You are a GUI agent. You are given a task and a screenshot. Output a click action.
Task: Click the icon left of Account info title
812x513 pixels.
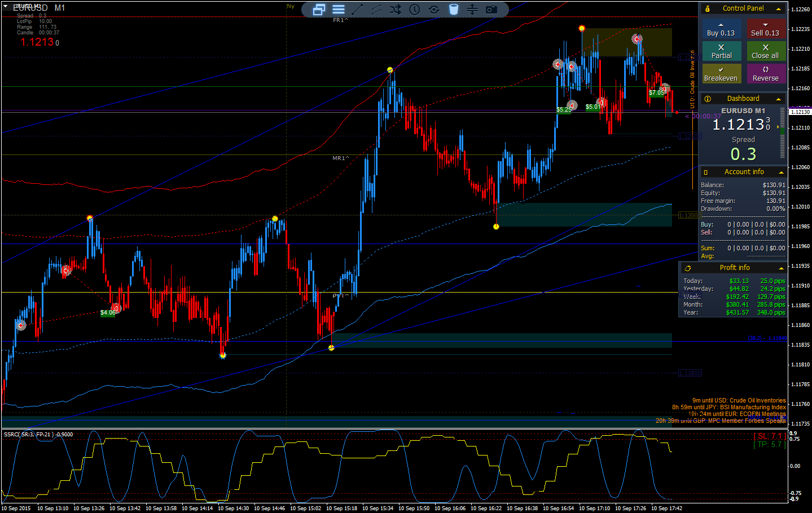706,173
